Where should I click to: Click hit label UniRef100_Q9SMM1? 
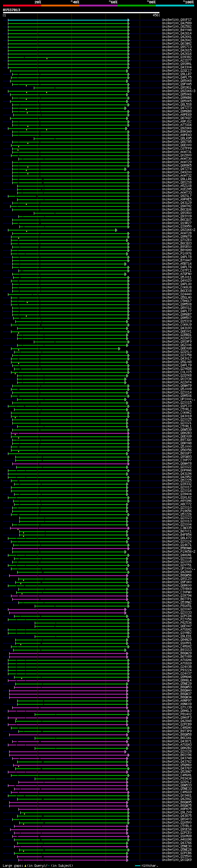pos(177,64)
